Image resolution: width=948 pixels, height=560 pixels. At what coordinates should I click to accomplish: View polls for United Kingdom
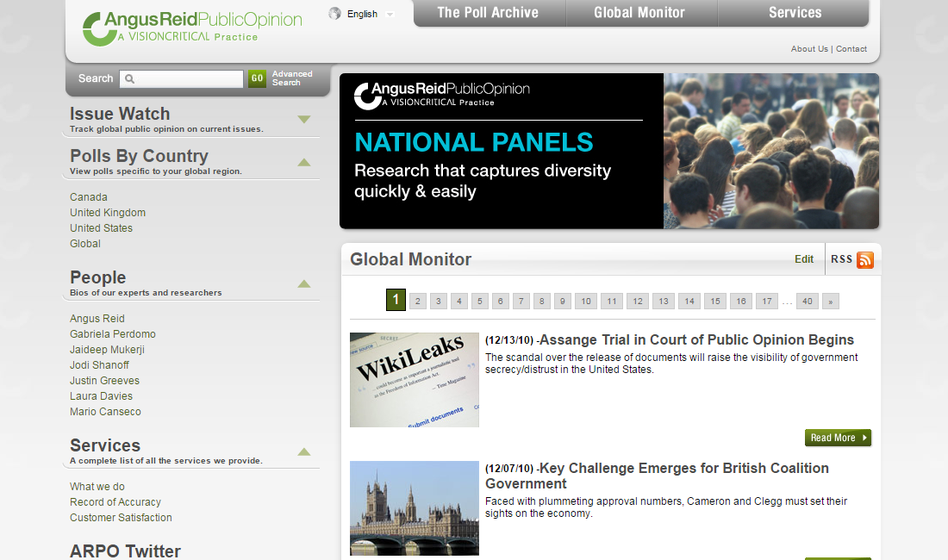(108, 213)
